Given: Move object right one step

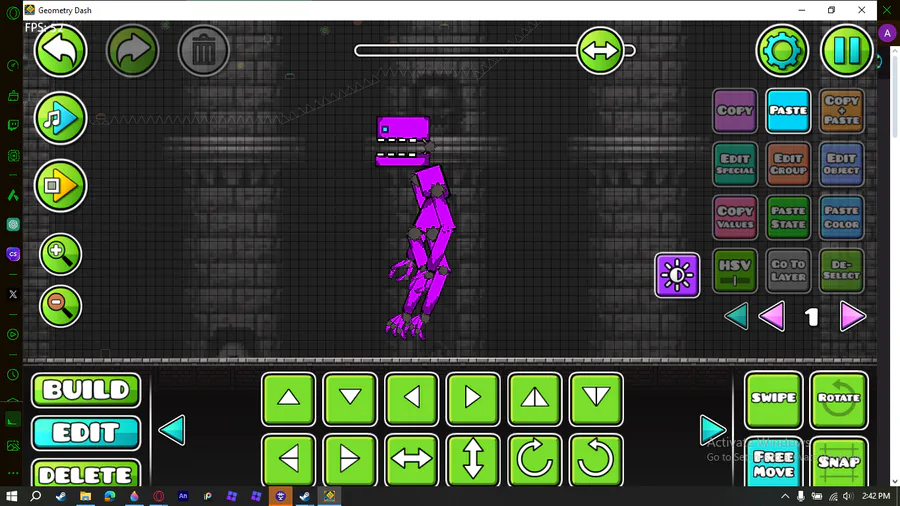Looking at the screenshot, I should (x=473, y=399).
